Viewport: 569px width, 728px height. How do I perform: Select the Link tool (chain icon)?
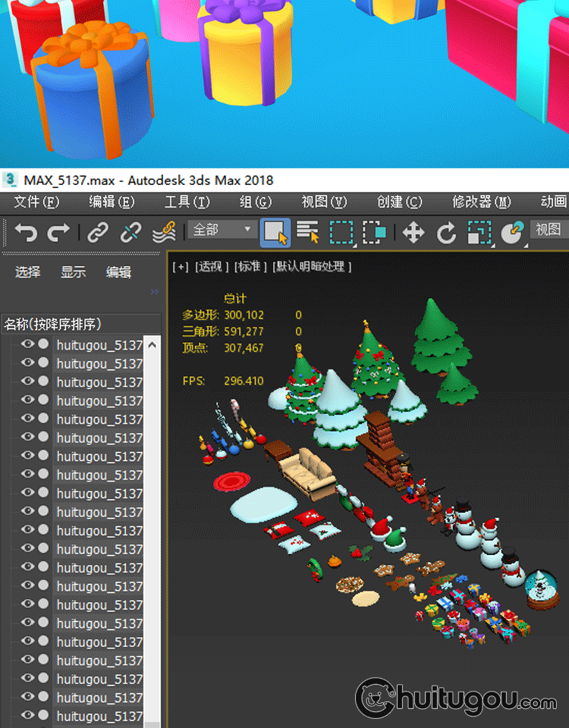98,232
